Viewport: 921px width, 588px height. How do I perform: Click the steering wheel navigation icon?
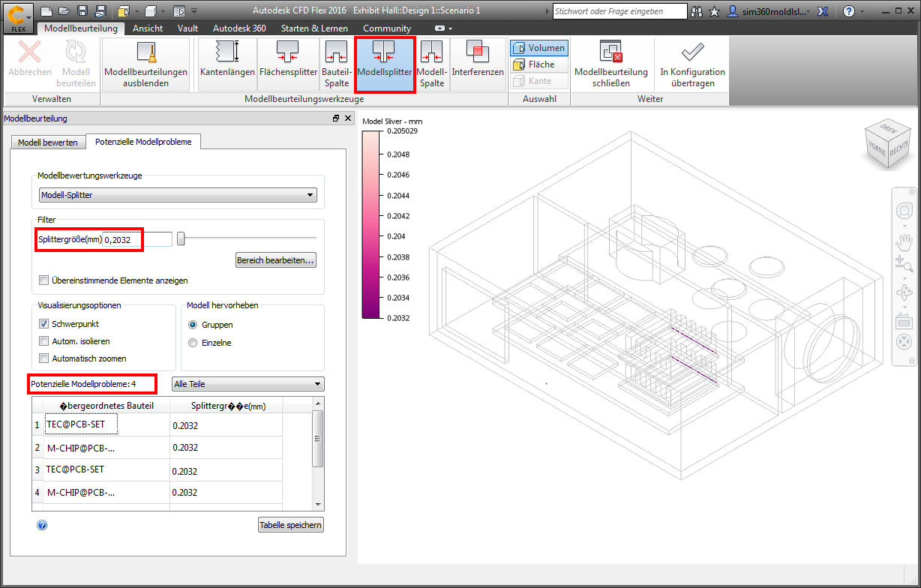click(x=904, y=211)
